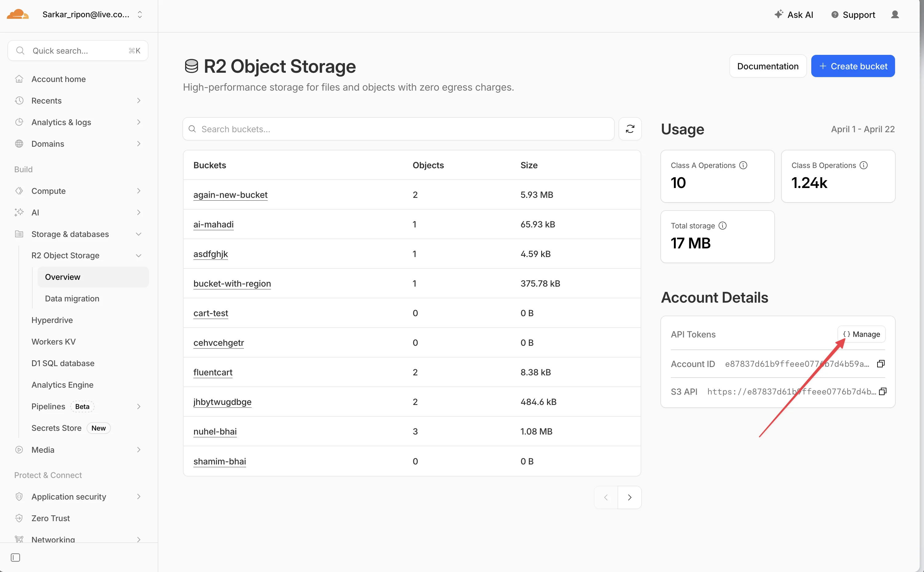Switch to the Data migration page
Screen dimensions: 924x572
tap(72, 299)
